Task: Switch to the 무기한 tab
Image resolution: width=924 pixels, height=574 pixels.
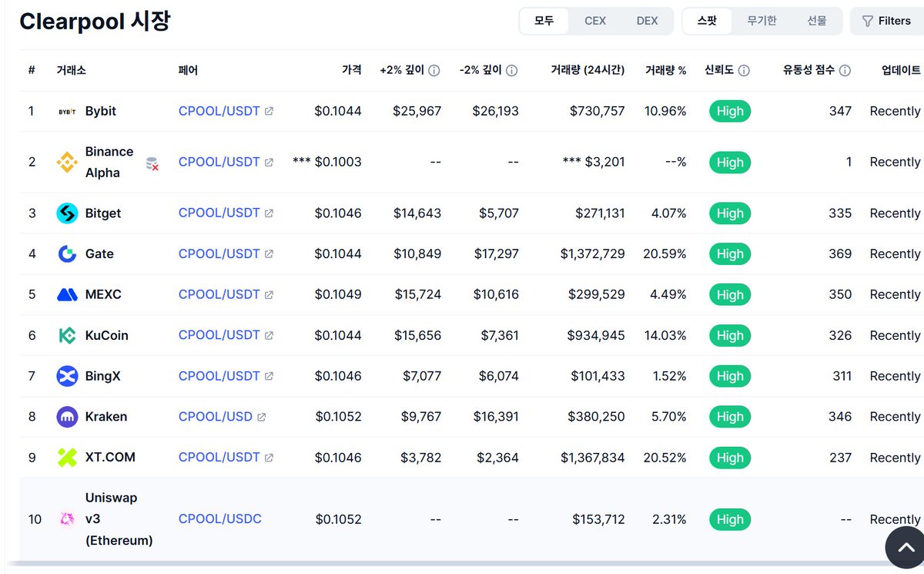Action: [762, 21]
